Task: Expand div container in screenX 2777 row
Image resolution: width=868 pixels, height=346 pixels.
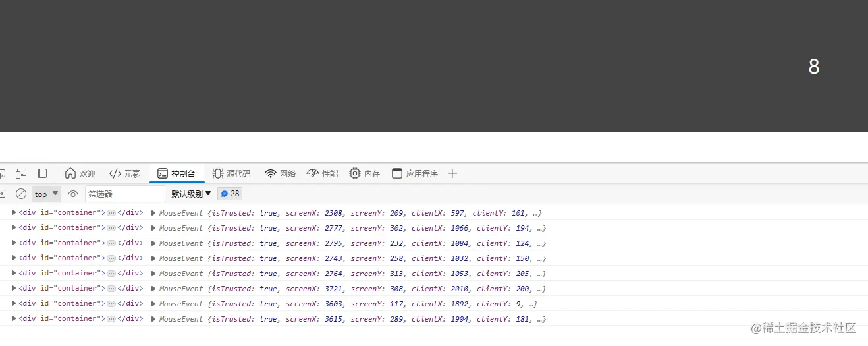Action: pos(14,227)
